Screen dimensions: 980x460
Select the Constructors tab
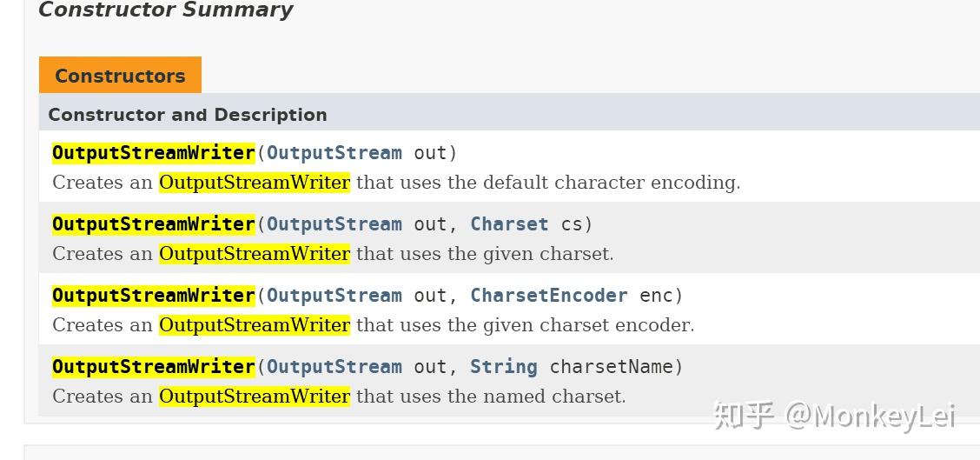(x=120, y=76)
